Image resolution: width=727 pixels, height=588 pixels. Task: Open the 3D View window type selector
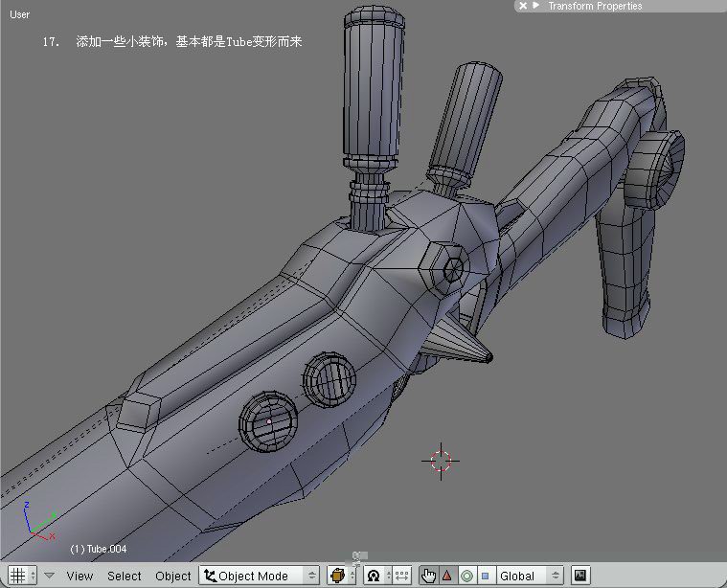22,576
